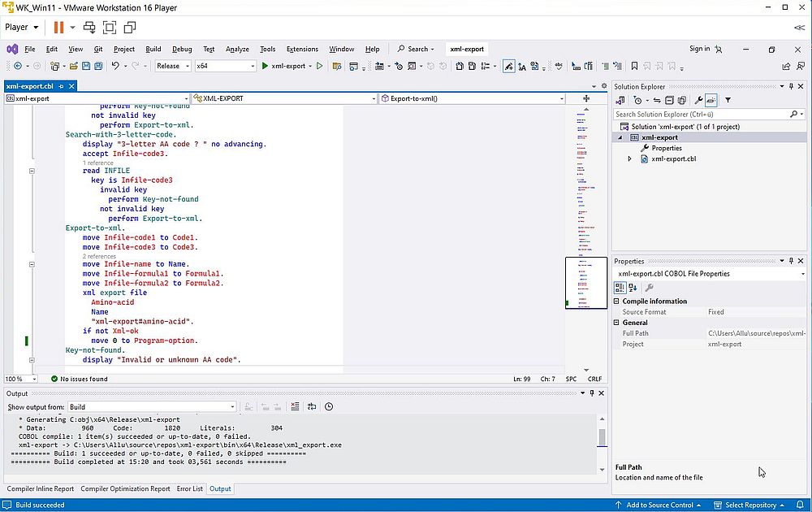Click the clock timestamp icon in Output
The height and width of the screenshot is (512, 812).
pyautogui.click(x=329, y=407)
